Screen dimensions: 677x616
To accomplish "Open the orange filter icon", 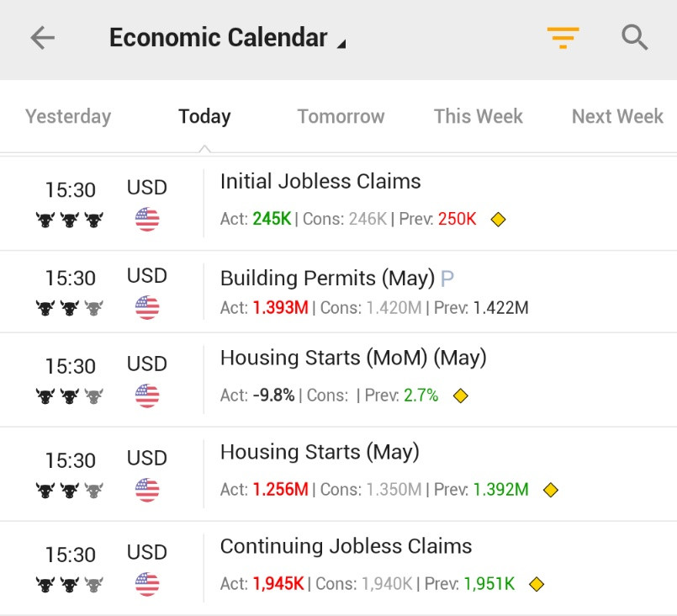I will (563, 38).
